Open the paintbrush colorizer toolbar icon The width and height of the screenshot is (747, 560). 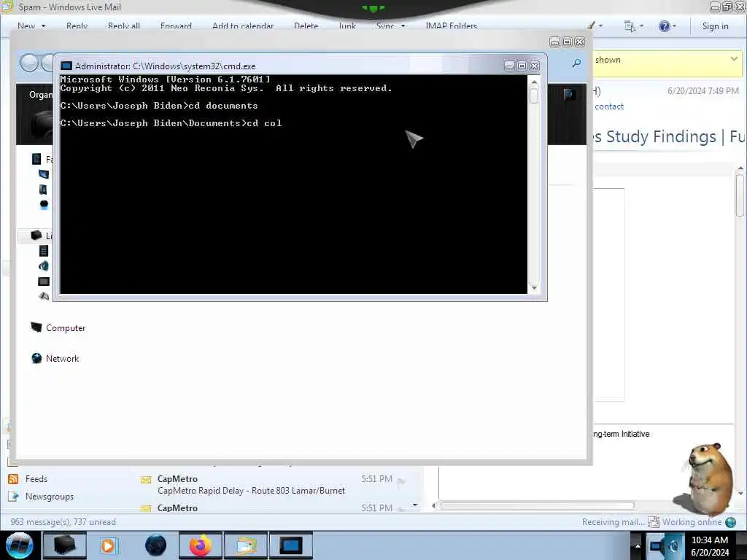tap(591, 26)
